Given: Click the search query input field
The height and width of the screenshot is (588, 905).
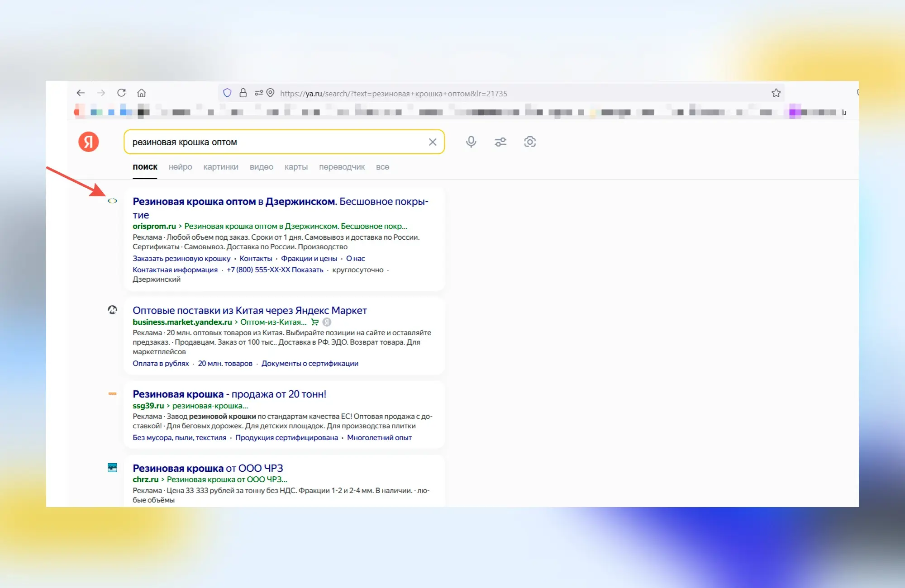Looking at the screenshot, I should (x=276, y=142).
